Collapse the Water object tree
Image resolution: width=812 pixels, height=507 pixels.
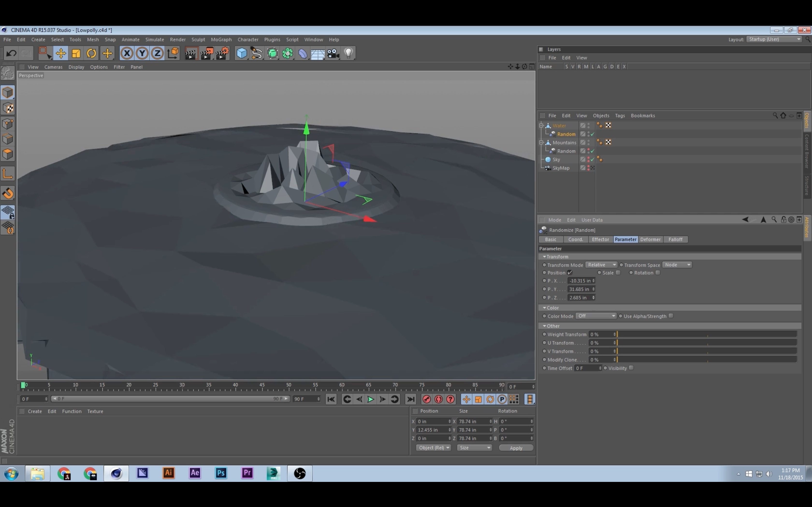pyautogui.click(x=541, y=125)
